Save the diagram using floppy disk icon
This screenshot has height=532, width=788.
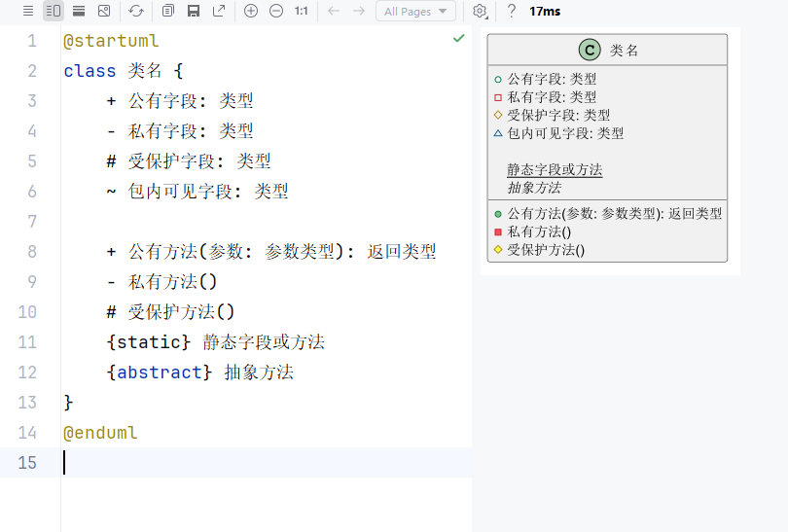194,11
